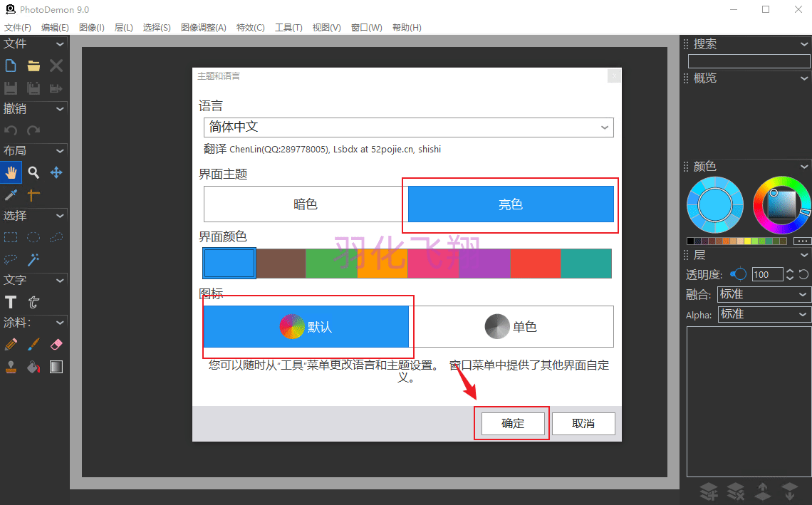Open the 工具(T) menu
Viewport: 812px width, 505px height.
pyautogui.click(x=288, y=28)
